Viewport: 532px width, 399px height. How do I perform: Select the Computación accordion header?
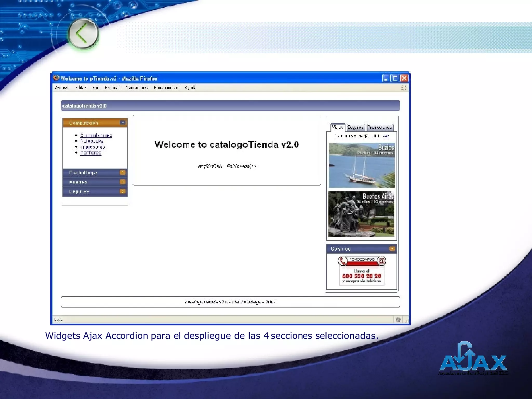point(95,123)
